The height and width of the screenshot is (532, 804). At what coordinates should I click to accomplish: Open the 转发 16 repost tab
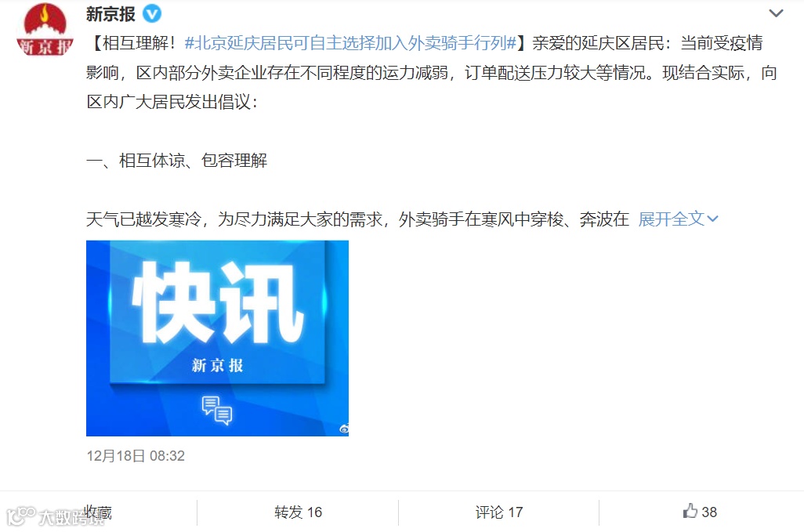coord(298,512)
